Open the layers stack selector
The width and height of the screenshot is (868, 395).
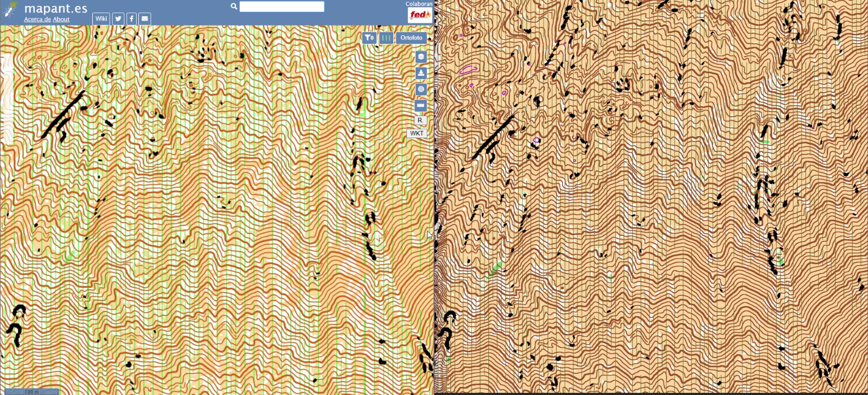pyautogui.click(x=421, y=57)
